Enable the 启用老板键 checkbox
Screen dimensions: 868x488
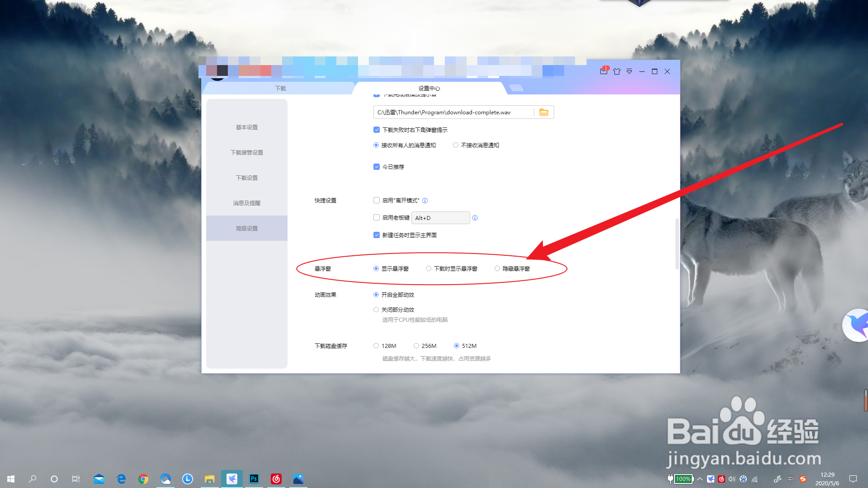click(377, 218)
